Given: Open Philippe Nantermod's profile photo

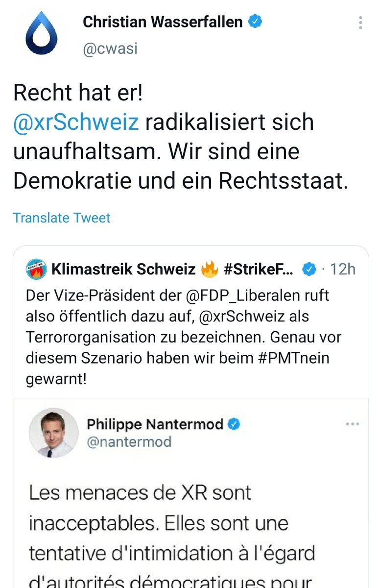Looking at the screenshot, I should click(x=54, y=433).
